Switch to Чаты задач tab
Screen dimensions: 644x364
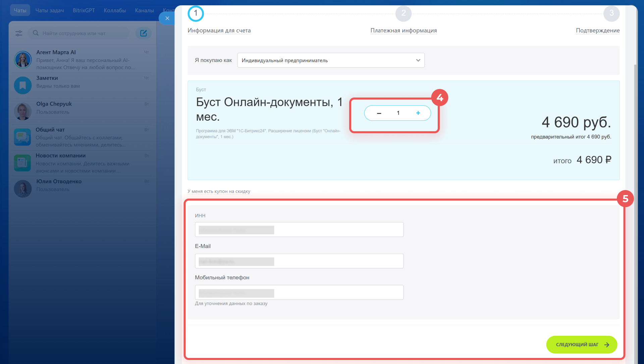50,10
